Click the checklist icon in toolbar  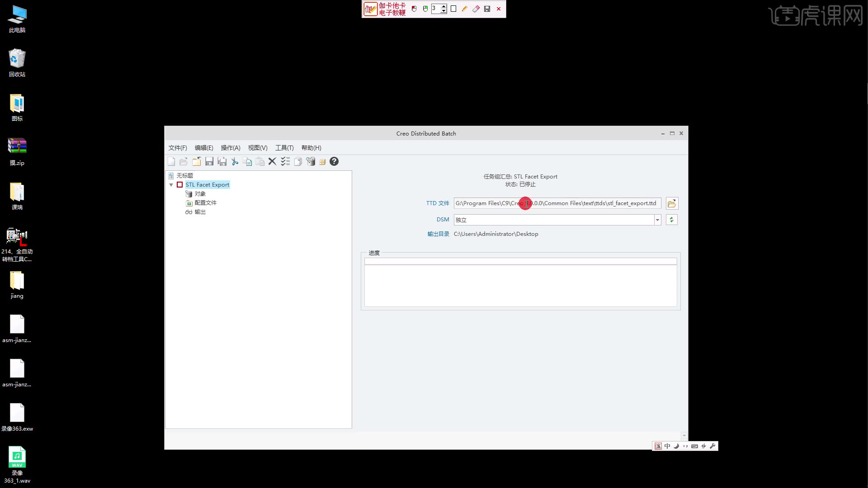(x=285, y=162)
